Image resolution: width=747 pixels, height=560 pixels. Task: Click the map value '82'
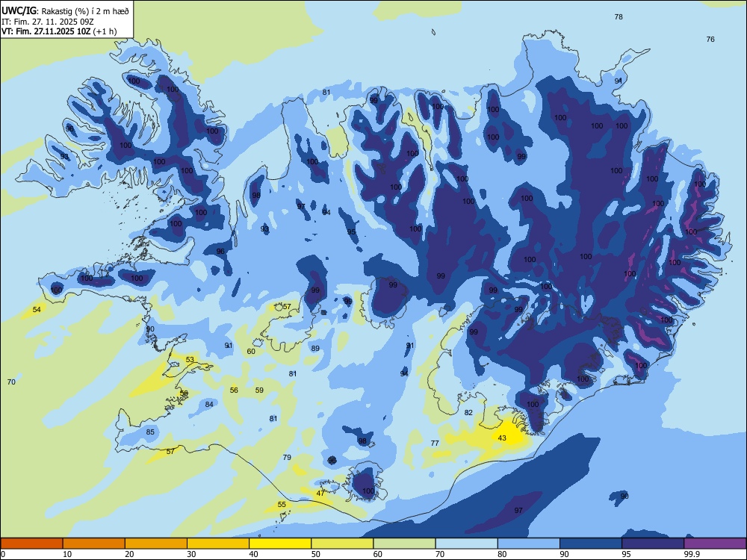(468, 412)
